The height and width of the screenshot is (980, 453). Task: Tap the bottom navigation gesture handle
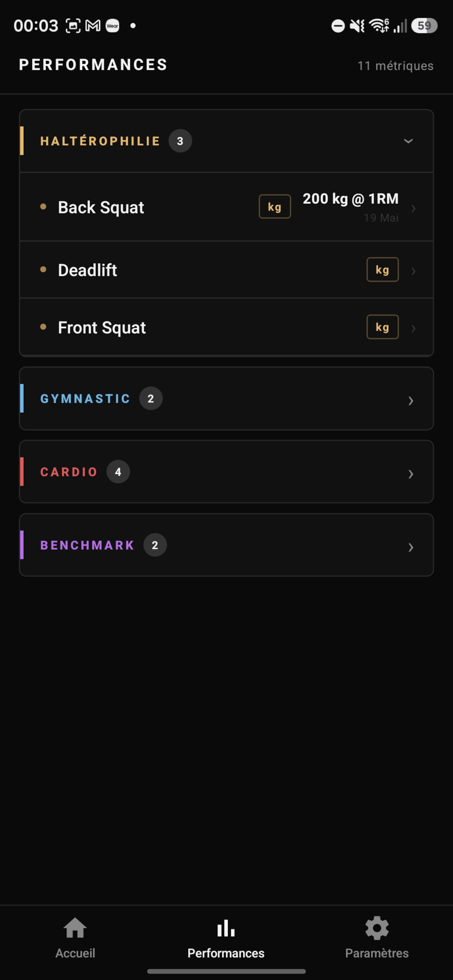click(x=226, y=971)
